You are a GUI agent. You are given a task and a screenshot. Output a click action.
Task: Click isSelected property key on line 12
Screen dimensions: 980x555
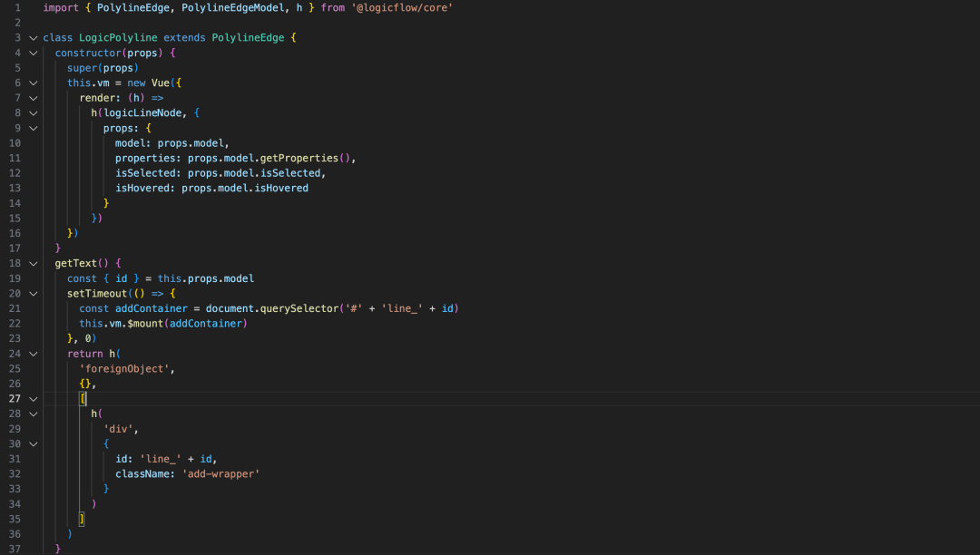coord(145,173)
